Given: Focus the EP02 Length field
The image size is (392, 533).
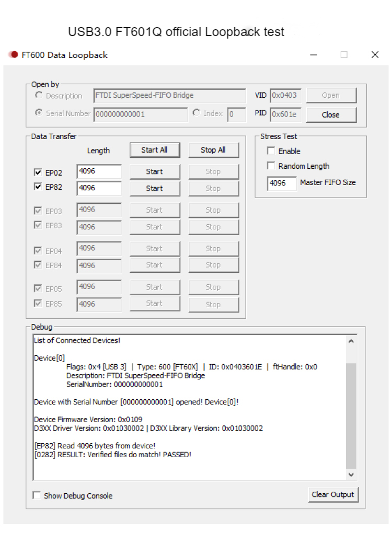Looking at the screenshot, I should click(x=99, y=171).
